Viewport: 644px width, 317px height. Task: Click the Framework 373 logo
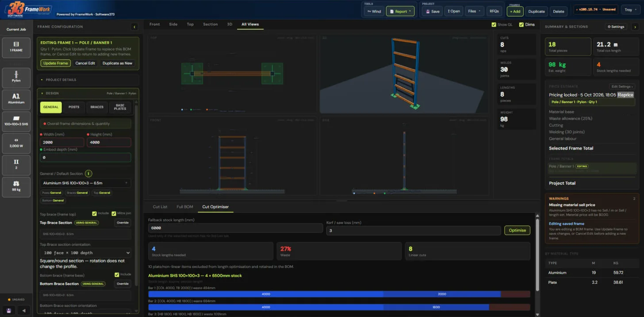point(27,9)
